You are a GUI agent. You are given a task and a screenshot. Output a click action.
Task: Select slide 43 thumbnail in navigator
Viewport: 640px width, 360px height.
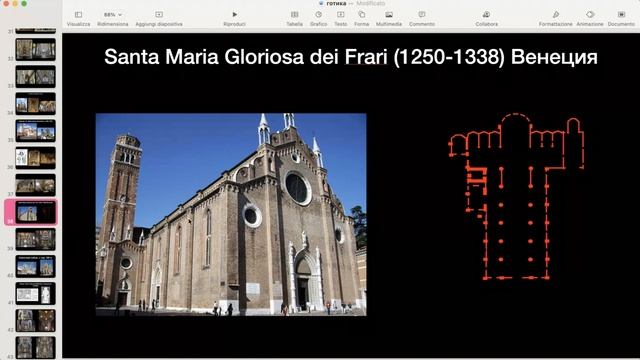click(36, 347)
